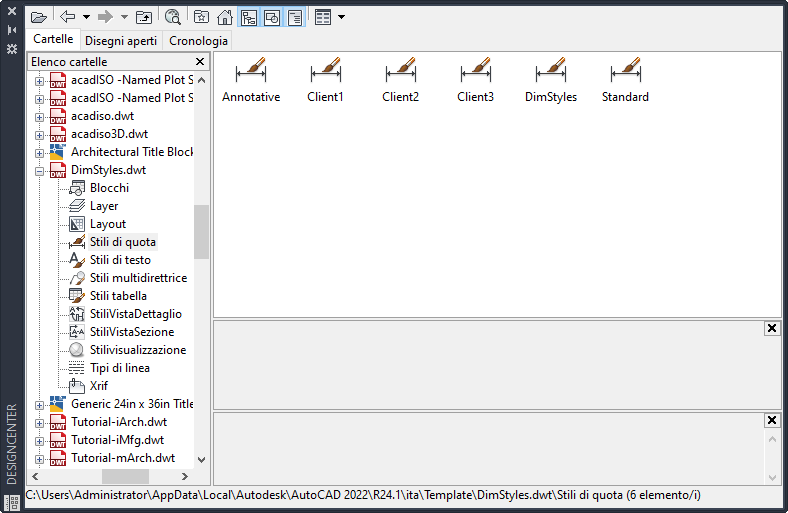Open the Views dropdown arrow
The height and width of the screenshot is (513, 788).
click(x=342, y=17)
